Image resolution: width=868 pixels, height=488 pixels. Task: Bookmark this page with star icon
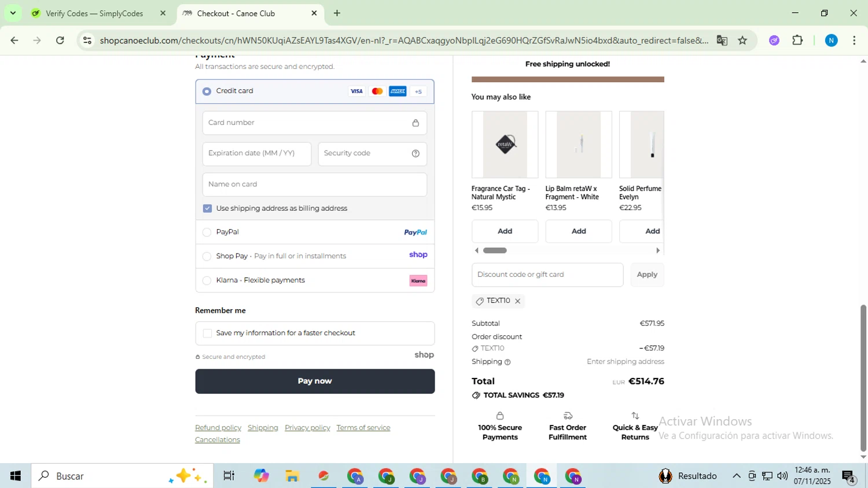(742, 41)
